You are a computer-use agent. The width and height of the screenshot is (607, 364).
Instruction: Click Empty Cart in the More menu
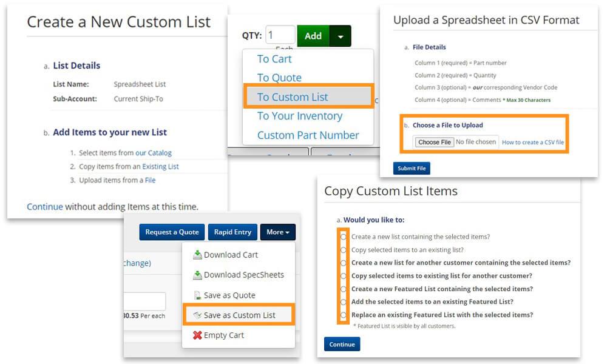224,335
